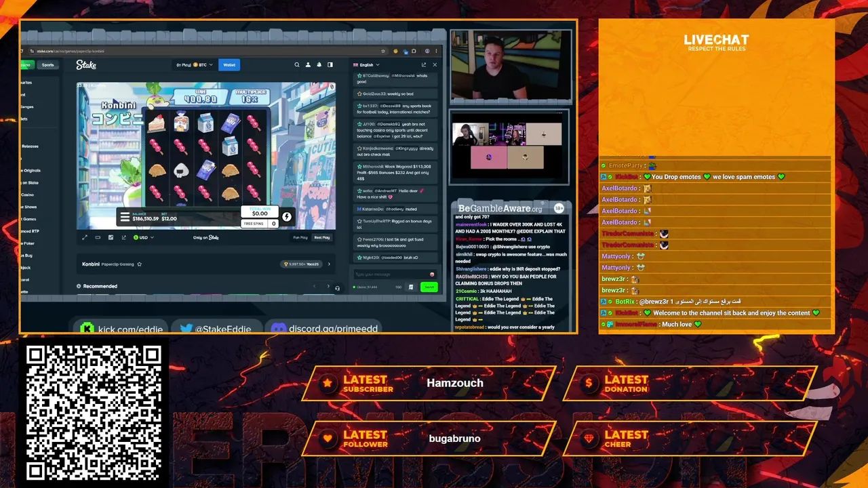The image size is (868, 488).
Task: Open the Stake logo home link
Action: click(x=86, y=65)
